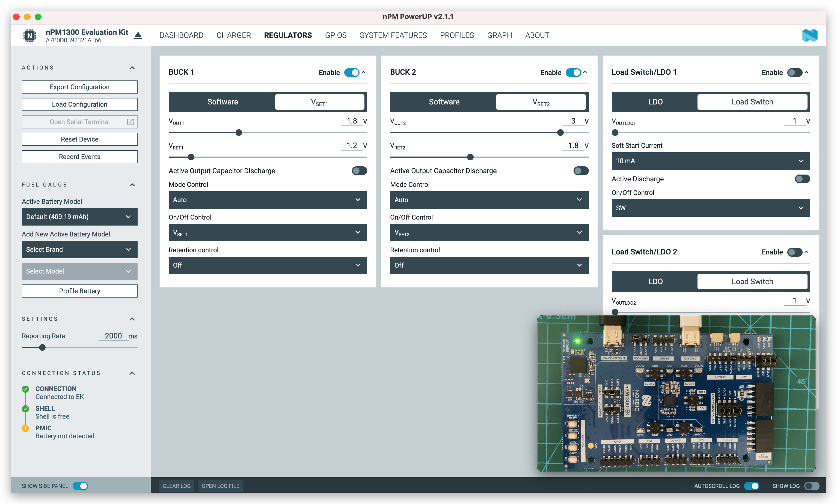Click the VOUT1 voltage input field
837x504 pixels.
352,121
